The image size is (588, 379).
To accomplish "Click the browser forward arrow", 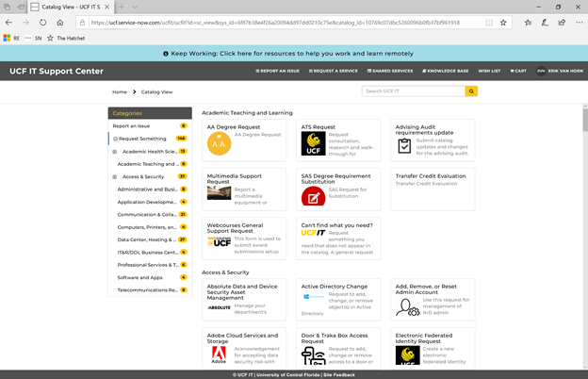I will tap(25, 23).
